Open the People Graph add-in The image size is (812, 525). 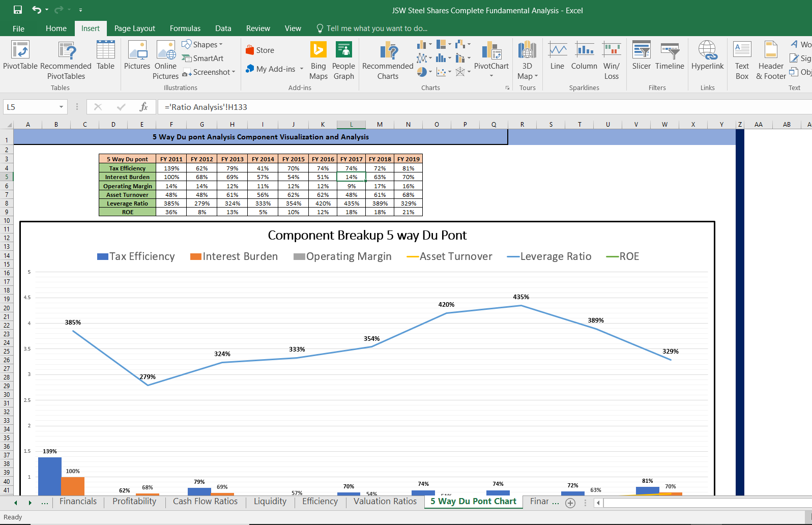[344, 61]
